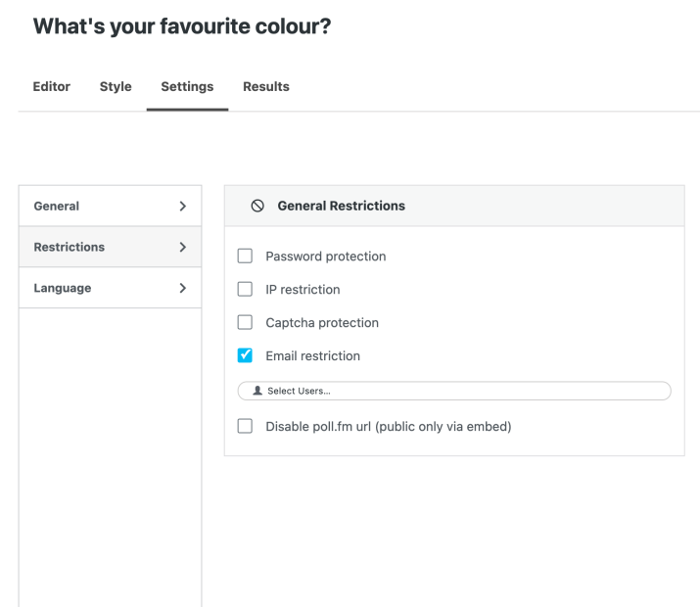
Task: Click inside the Select Users field
Action: click(454, 391)
